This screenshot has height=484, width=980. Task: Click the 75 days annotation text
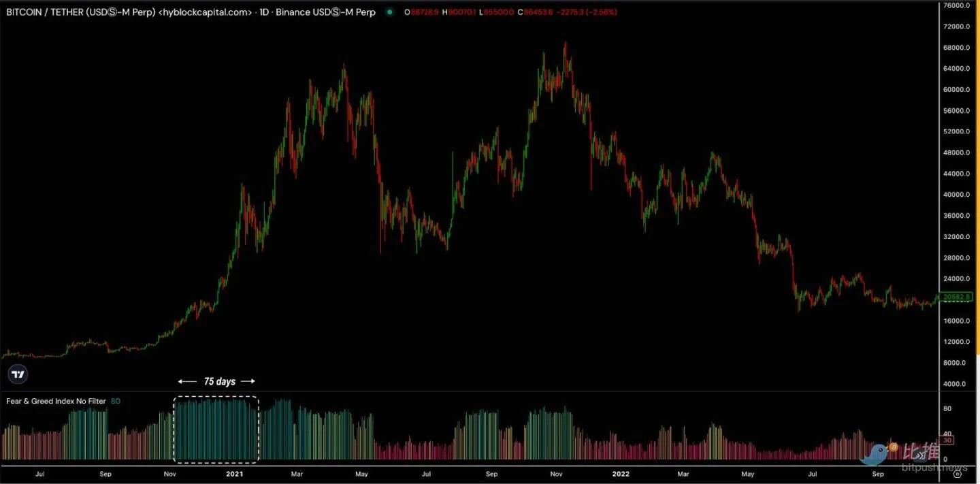219,381
